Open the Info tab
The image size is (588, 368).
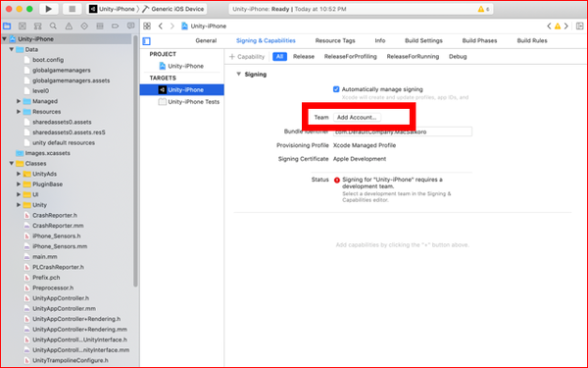click(380, 40)
